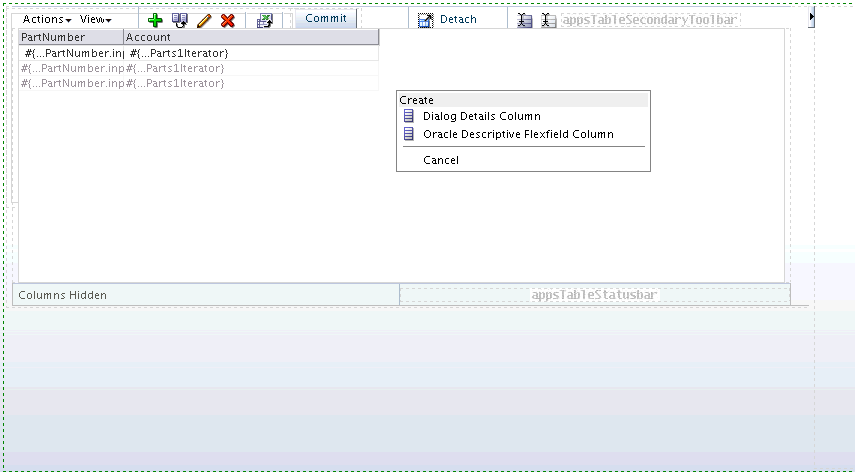Viewport: 855px width, 472px height.
Task: Click the green plus Create icon
Action: tap(155, 21)
